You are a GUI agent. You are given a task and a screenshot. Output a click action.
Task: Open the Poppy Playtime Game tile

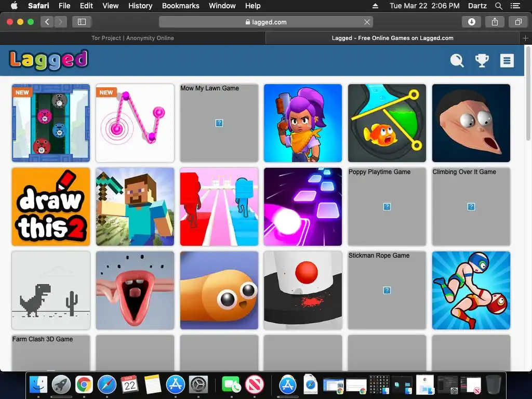387,207
